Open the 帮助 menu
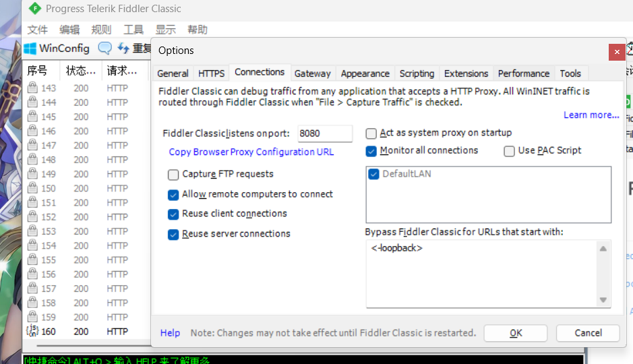The image size is (633, 364). [x=198, y=30]
